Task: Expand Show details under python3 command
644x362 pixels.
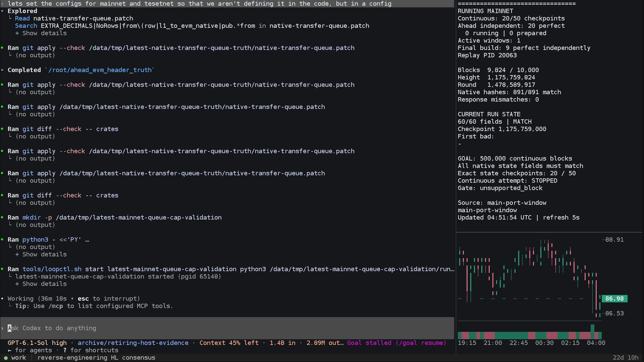Action: point(41,254)
